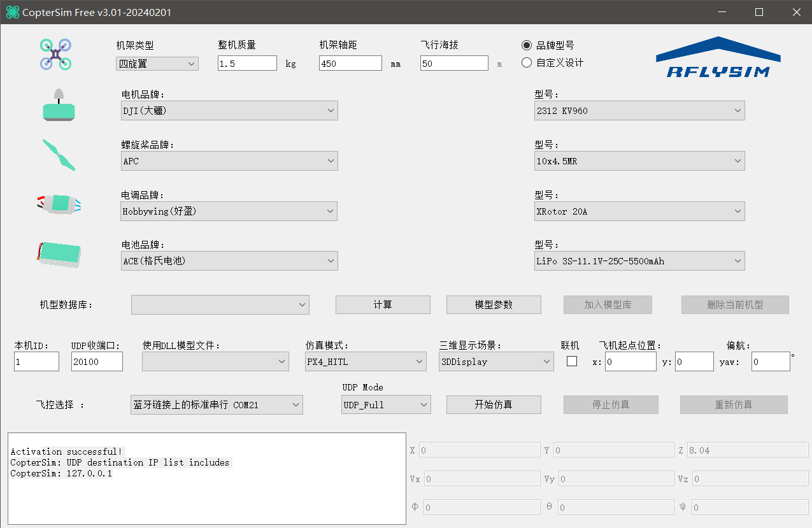Click the 飞机起点位置 label

coord(630,346)
